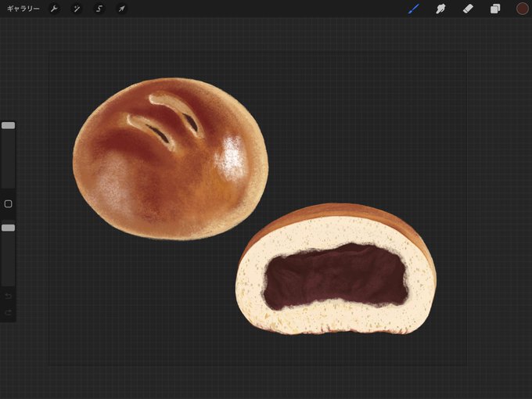Tap the redo arrow in sidebar
This screenshot has width=532, height=399.
[8, 312]
